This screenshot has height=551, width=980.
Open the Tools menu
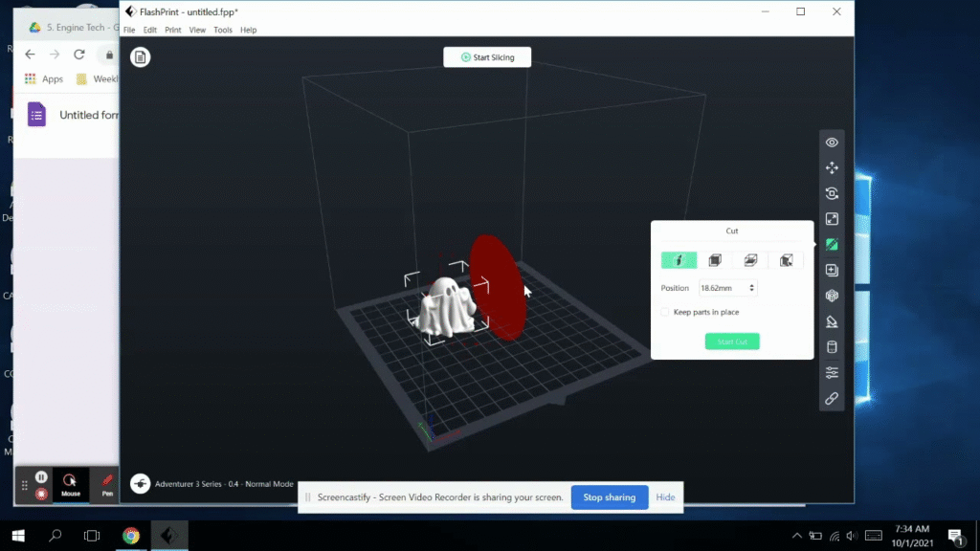(x=222, y=31)
